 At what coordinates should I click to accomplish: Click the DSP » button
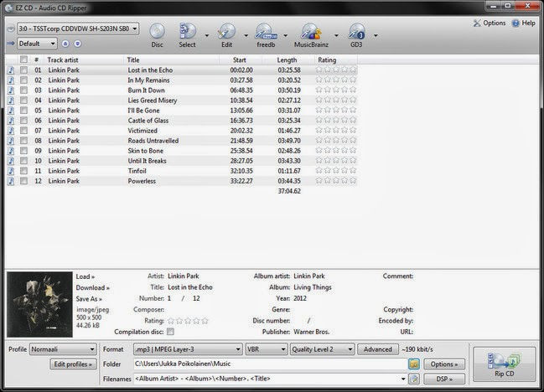tap(444, 379)
